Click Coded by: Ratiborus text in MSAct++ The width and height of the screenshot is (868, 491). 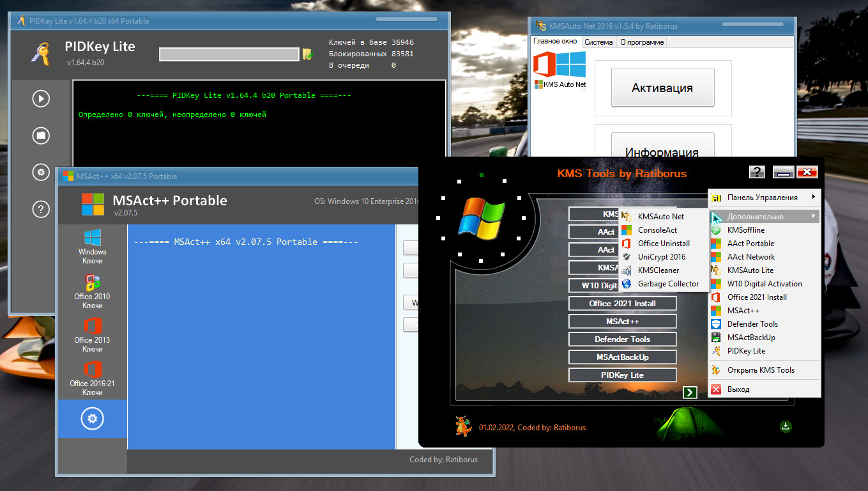click(x=443, y=459)
